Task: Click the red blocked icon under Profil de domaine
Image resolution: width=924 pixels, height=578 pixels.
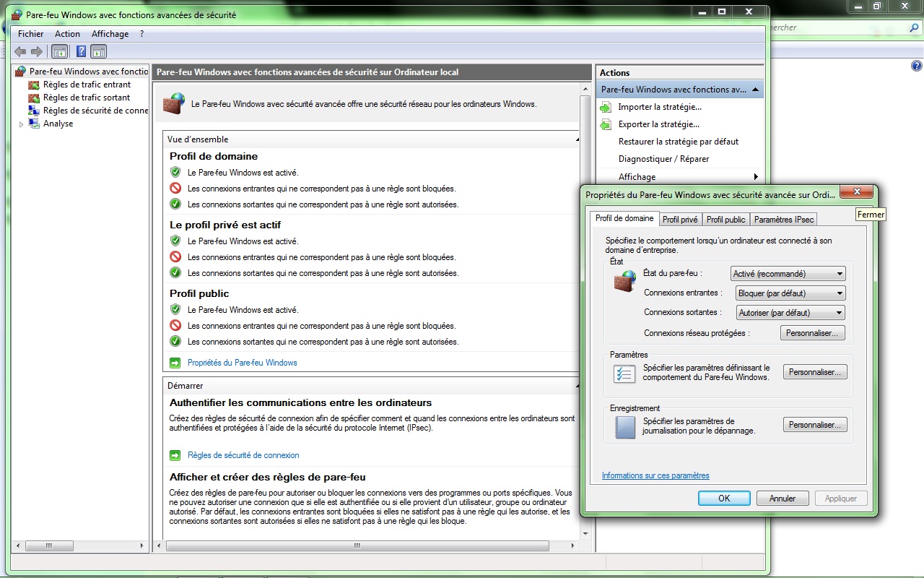Action: click(x=175, y=188)
